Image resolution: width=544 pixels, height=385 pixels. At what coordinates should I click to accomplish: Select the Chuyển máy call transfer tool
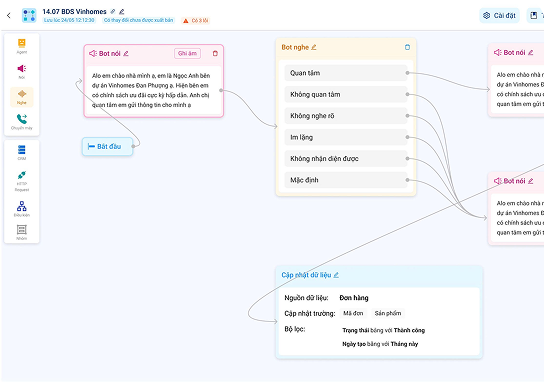coord(22,122)
